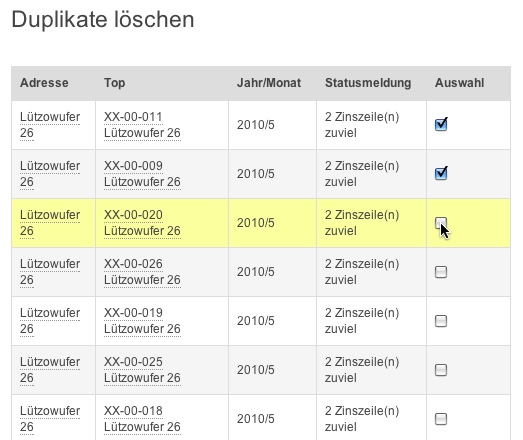The height and width of the screenshot is (440, 523).
Task: Mark the checkbox for XX-00-018
Action: [x=441, y=419]
